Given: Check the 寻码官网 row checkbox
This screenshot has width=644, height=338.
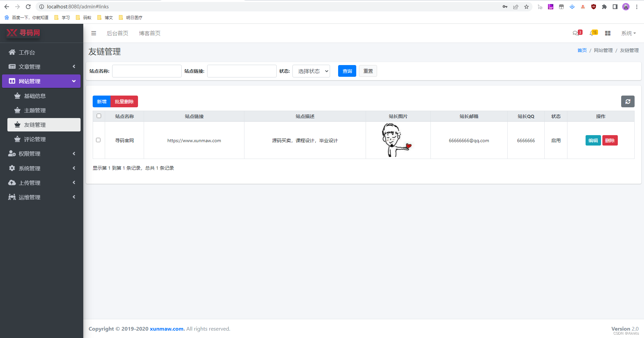Looking at the screenshot, I should pos(98,140).
